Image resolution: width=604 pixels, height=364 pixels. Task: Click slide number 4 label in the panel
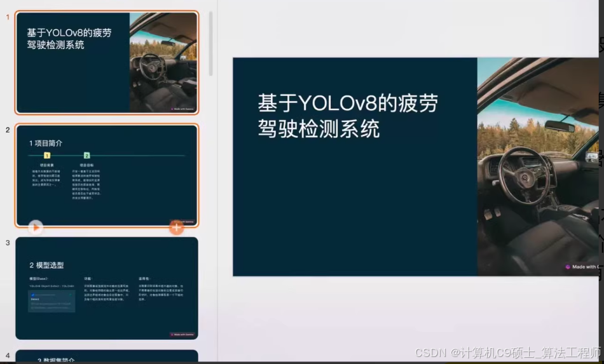coord(8,356)
